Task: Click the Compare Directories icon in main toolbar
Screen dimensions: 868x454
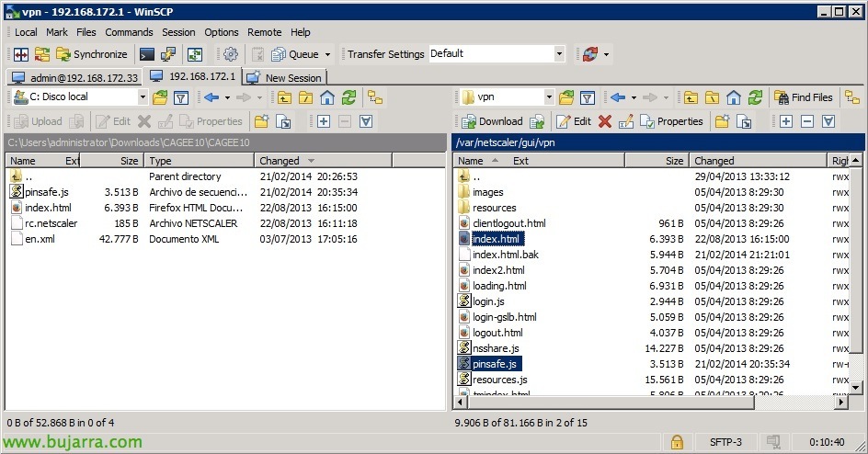Action: click(x=21, y=54)
